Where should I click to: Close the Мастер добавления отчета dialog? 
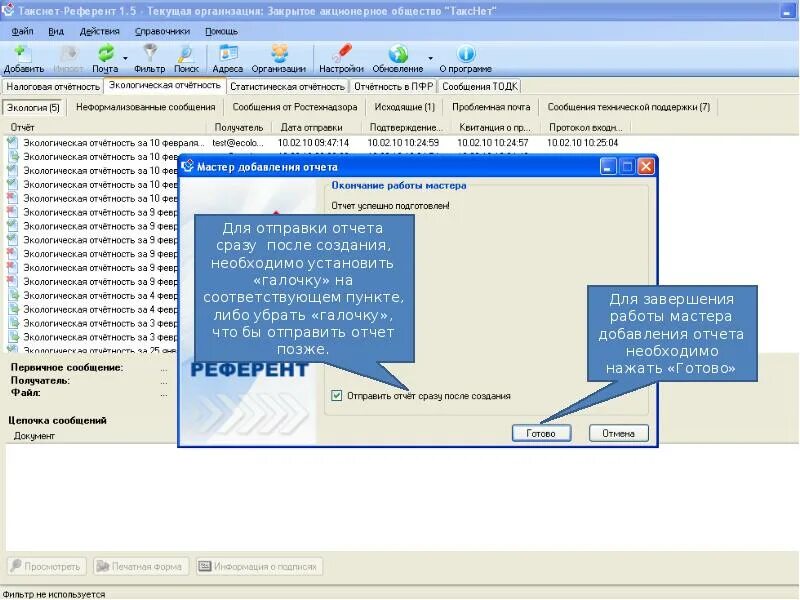[646, 166]
